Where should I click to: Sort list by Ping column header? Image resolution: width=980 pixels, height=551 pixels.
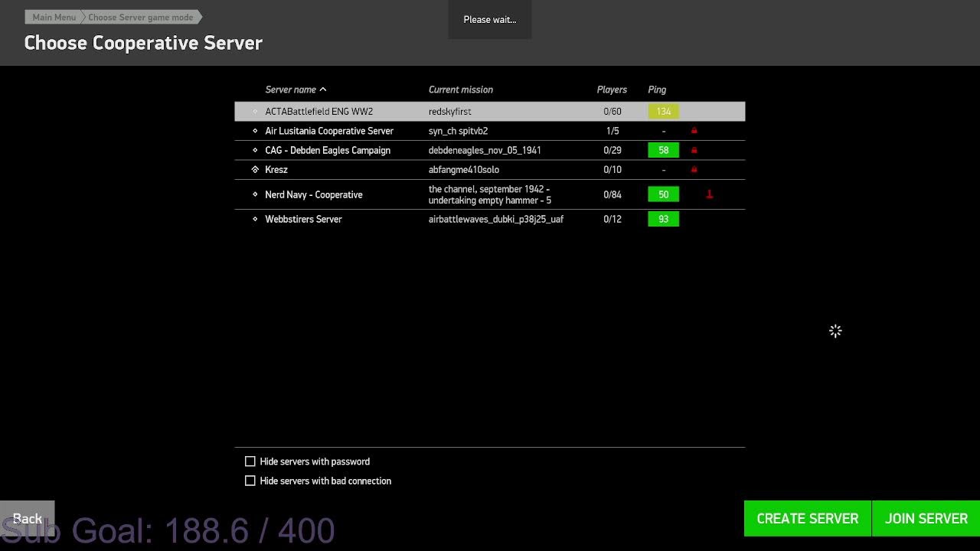pos(657,90)
